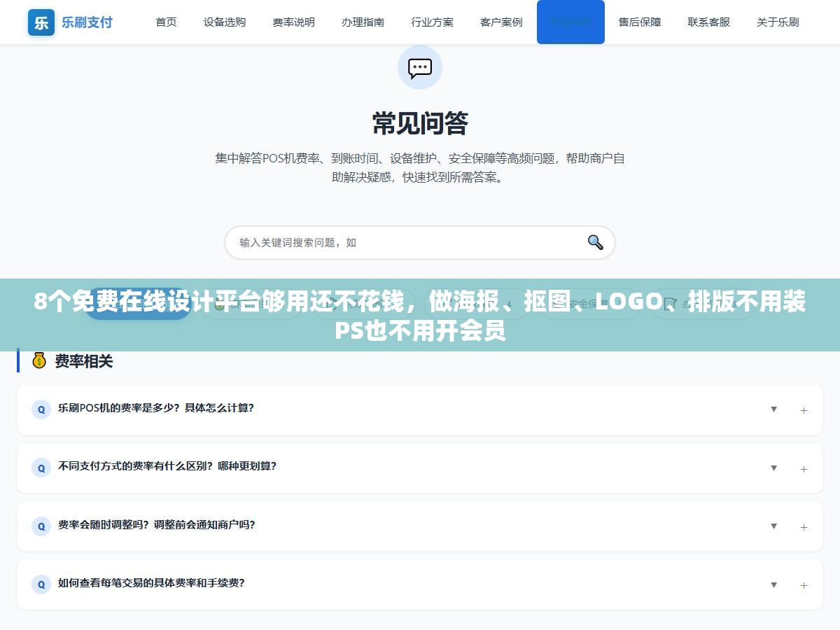Focus the 输入关键词搜索问题 search field
Screen dimensions: 840x630
(420, 242)
